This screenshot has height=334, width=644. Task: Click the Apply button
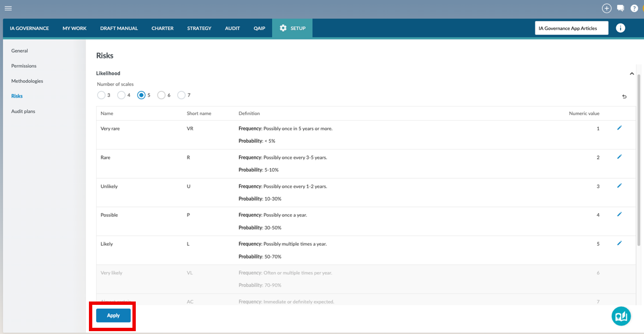click(x=113, y=315)
